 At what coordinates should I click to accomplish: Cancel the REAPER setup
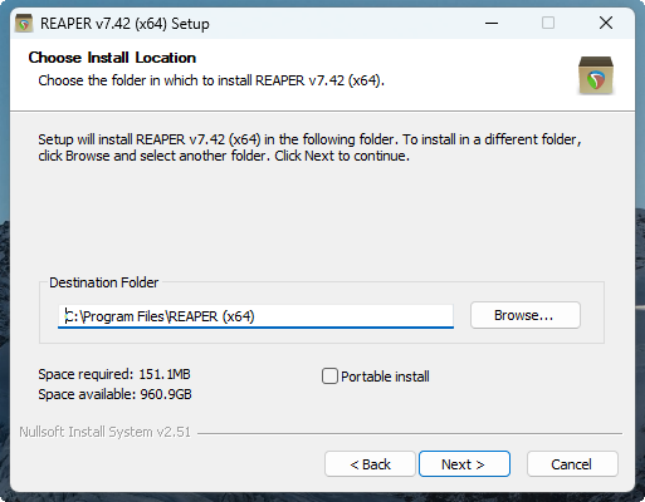[572, 464]
